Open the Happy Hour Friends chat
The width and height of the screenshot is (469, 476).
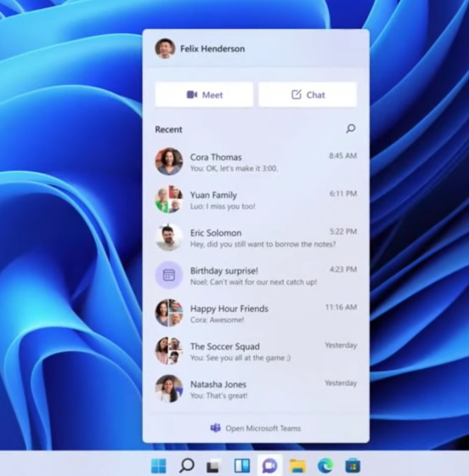(x=256, y=314)
